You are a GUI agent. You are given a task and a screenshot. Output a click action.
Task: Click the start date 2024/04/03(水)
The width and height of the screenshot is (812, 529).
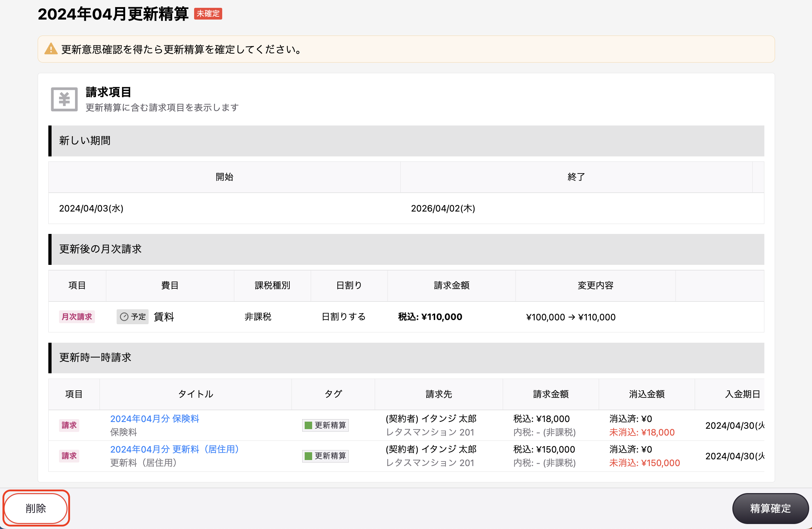coord(91,208)
